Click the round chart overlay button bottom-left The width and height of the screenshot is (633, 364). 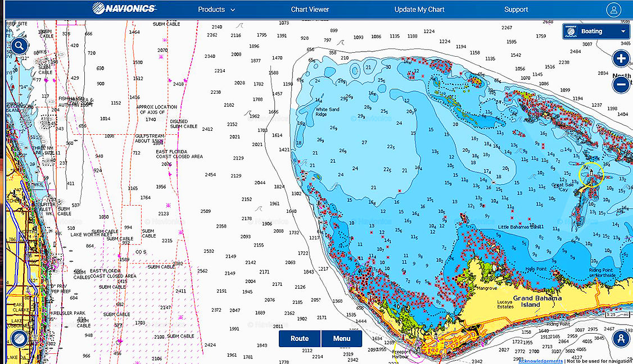click(x=19, y=338)
